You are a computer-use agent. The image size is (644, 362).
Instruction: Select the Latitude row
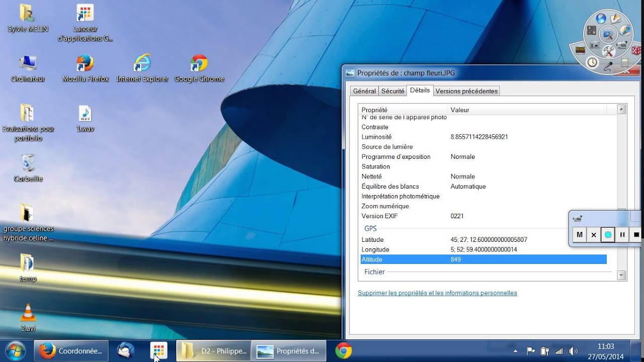pos(484,240)
